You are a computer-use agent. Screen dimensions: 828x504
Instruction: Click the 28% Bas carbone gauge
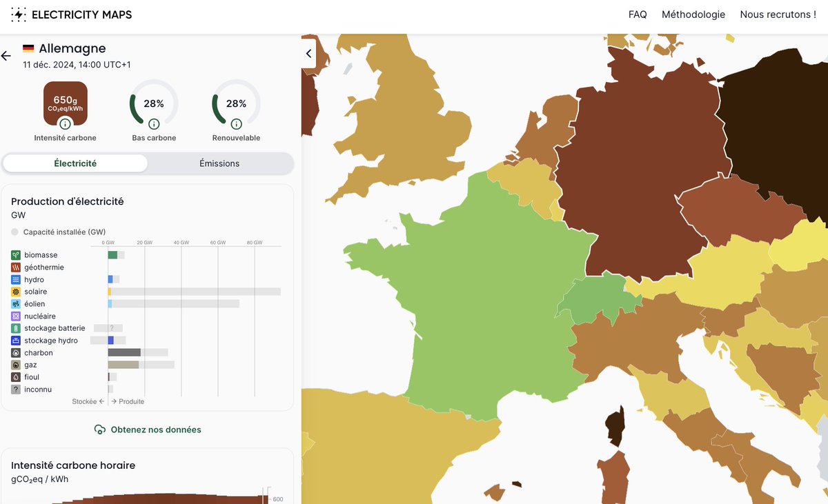coord(154,103)
